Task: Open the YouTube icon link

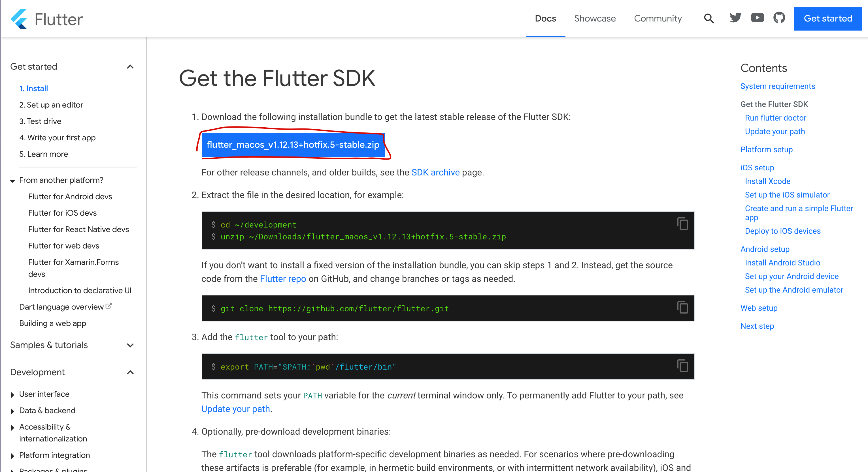Action: (757, 18)
